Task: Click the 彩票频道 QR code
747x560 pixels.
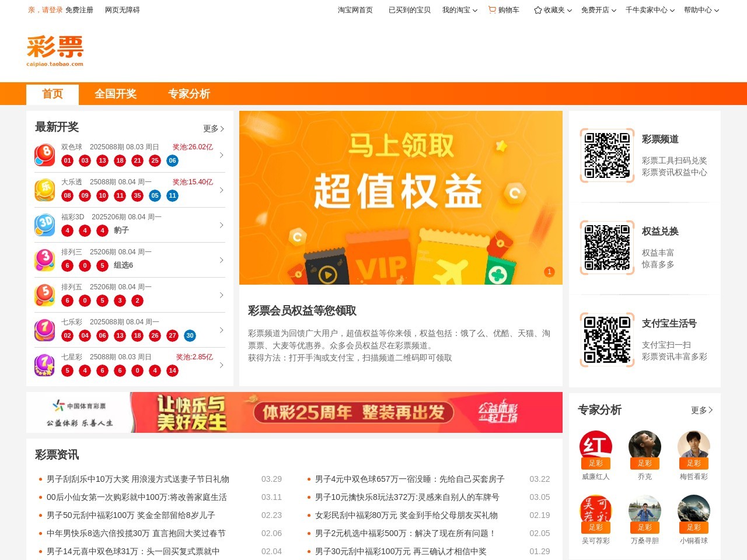Action: click(607, 155)
